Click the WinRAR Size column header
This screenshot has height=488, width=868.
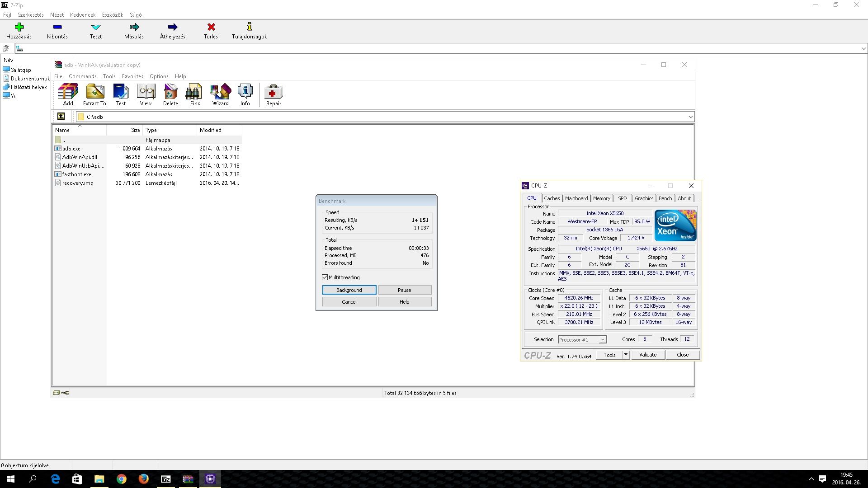point(124,130)
